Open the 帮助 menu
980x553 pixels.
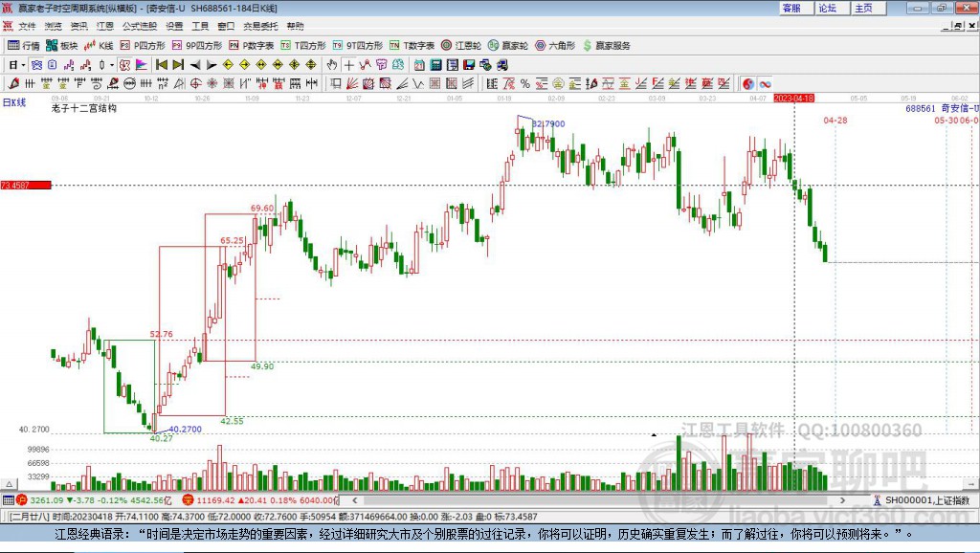(295, 26)
